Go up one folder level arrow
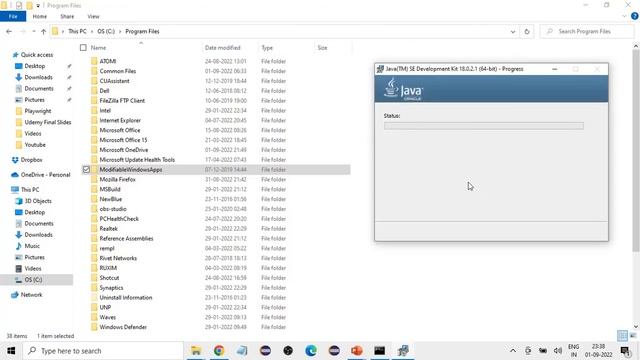640x360 pixels. (43, 31)
